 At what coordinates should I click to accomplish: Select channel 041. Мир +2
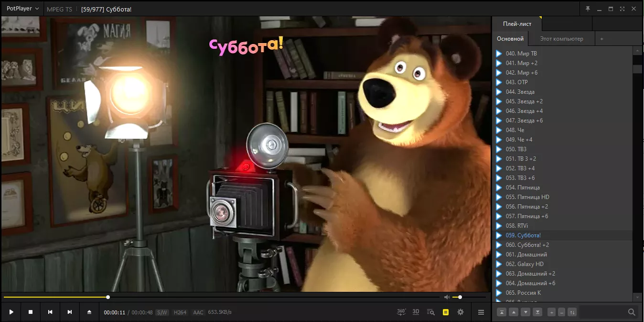562,63
